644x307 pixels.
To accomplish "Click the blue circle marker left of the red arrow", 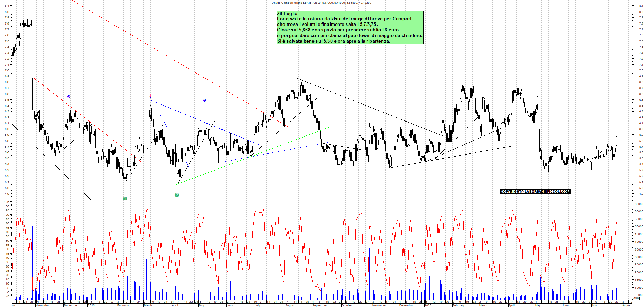I will pos(69,97).
